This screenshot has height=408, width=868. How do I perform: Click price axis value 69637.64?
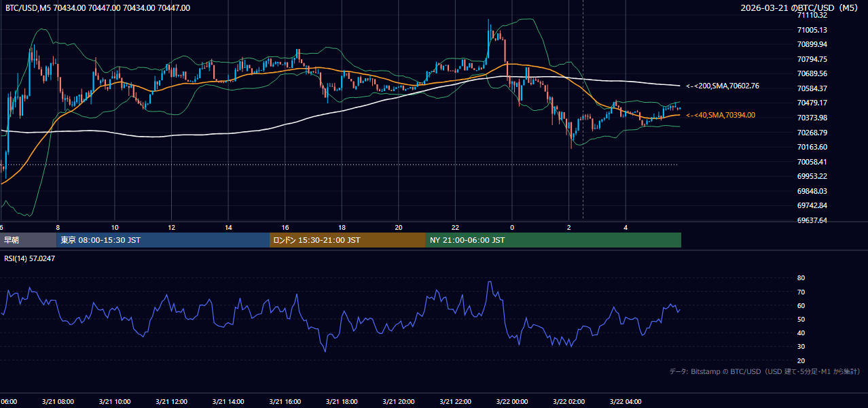point(812,220)
